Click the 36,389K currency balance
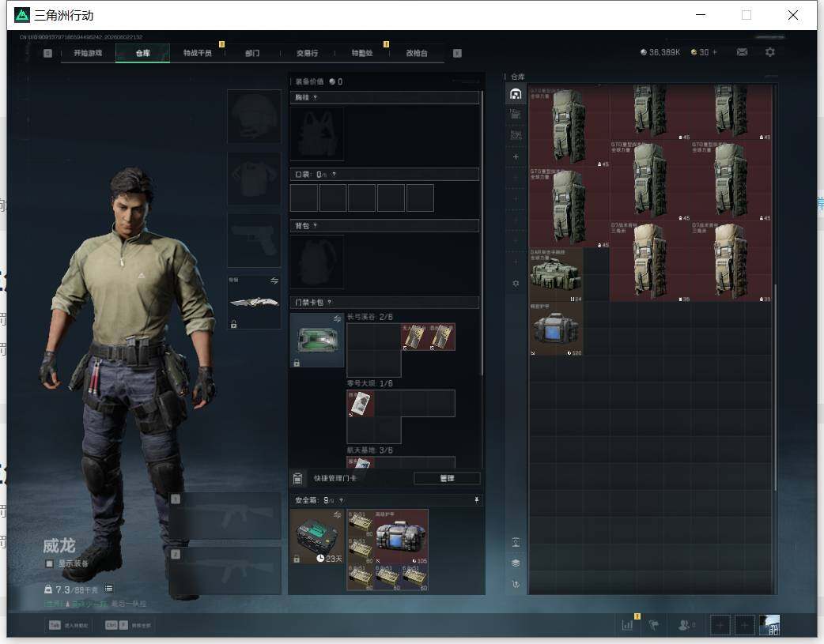The image size is (824, 644). click(660, 52)
